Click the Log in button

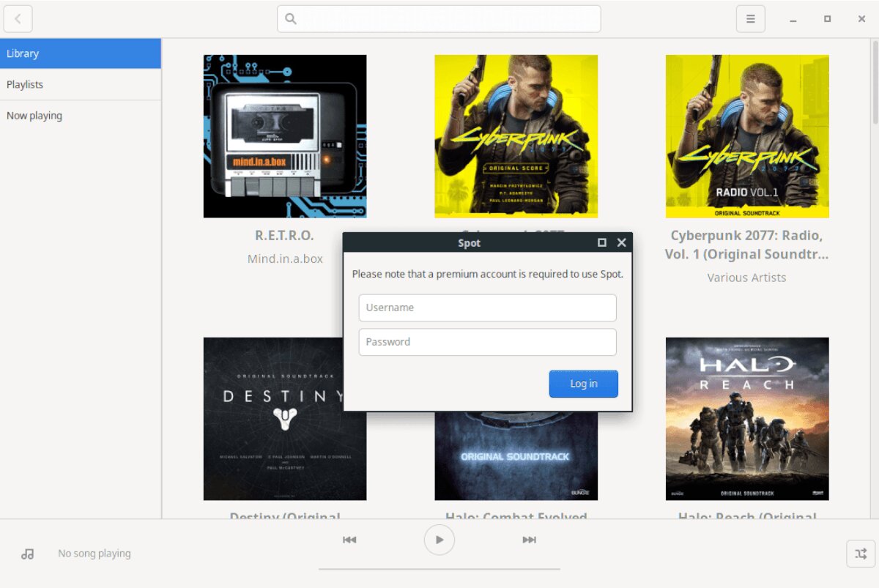click(584, 384)
